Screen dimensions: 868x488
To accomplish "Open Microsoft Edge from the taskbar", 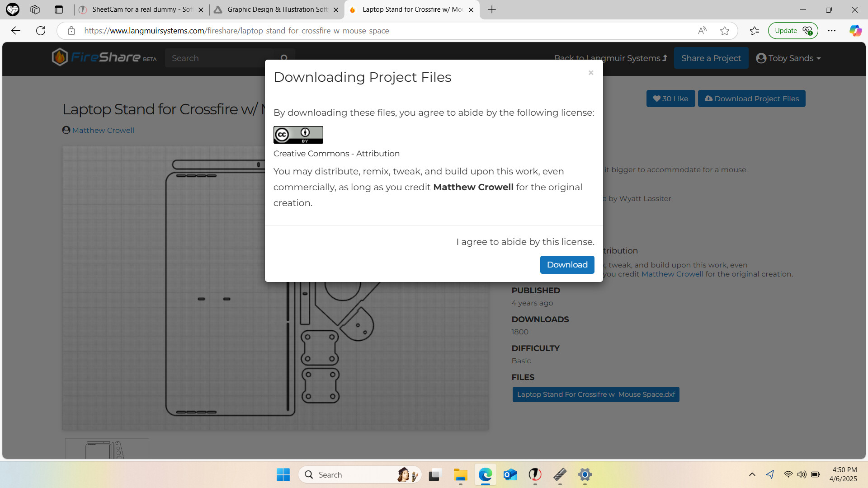I will pyautogui.click(x=485, y=475).
